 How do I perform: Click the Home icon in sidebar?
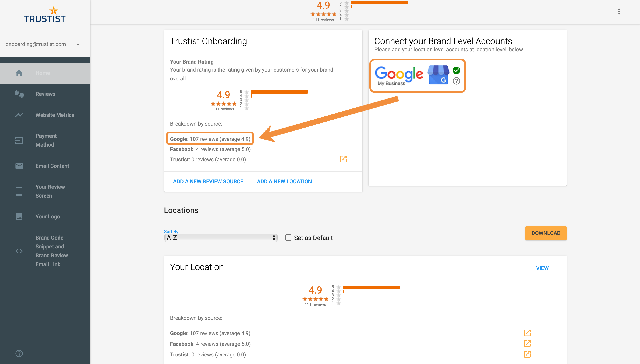point(19,72)
